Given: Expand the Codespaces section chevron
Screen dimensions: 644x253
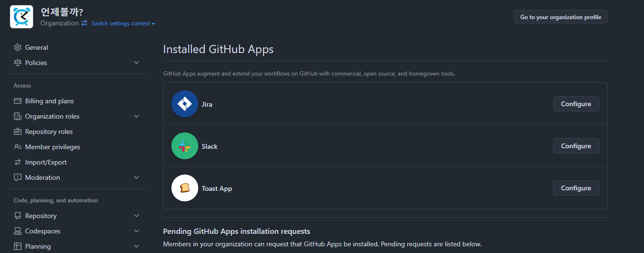Looking at the screenshot, I should tap(136, 231).
